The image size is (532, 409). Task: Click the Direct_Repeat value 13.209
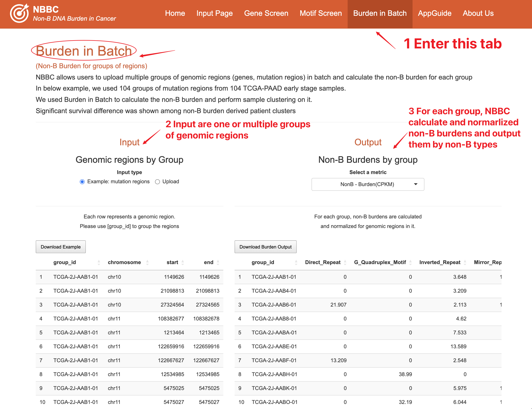click(338, 360)
